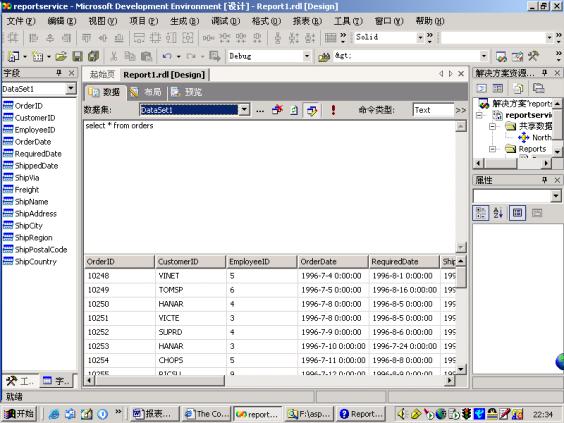Click the Open File folder icon
This screenshot has height=423, width=564.
(61, 56)
